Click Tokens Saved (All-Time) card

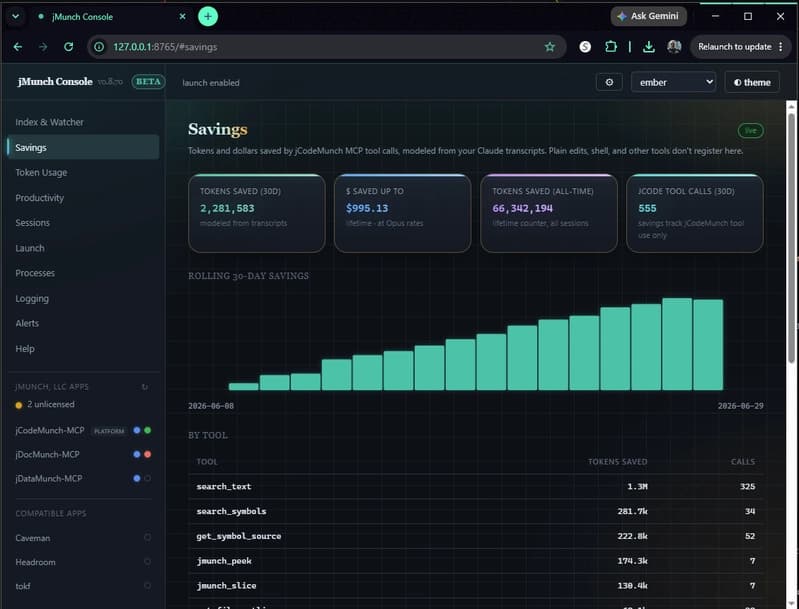click(x=549, y=213)
